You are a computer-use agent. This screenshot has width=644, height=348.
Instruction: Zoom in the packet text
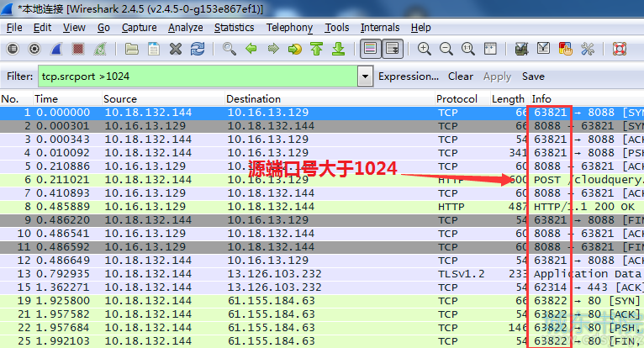[x=425, y=50]
